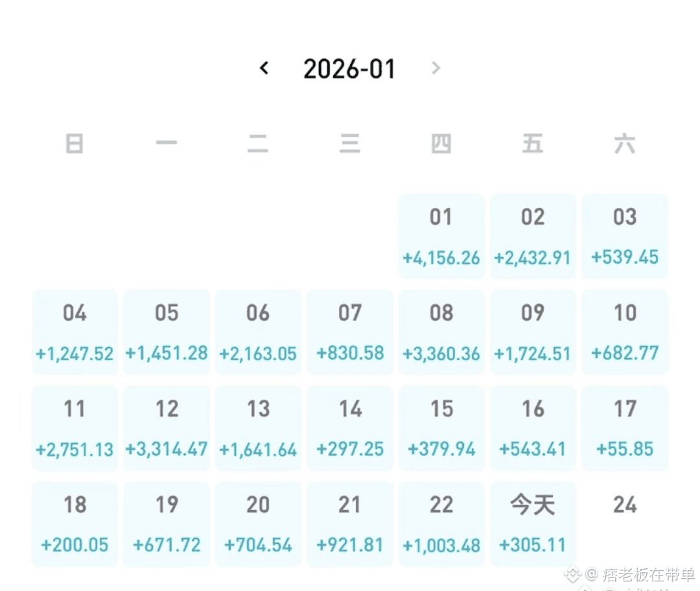Tap day 06 with +2,163.05
700x591 pixels.
[x=258, y=332]
